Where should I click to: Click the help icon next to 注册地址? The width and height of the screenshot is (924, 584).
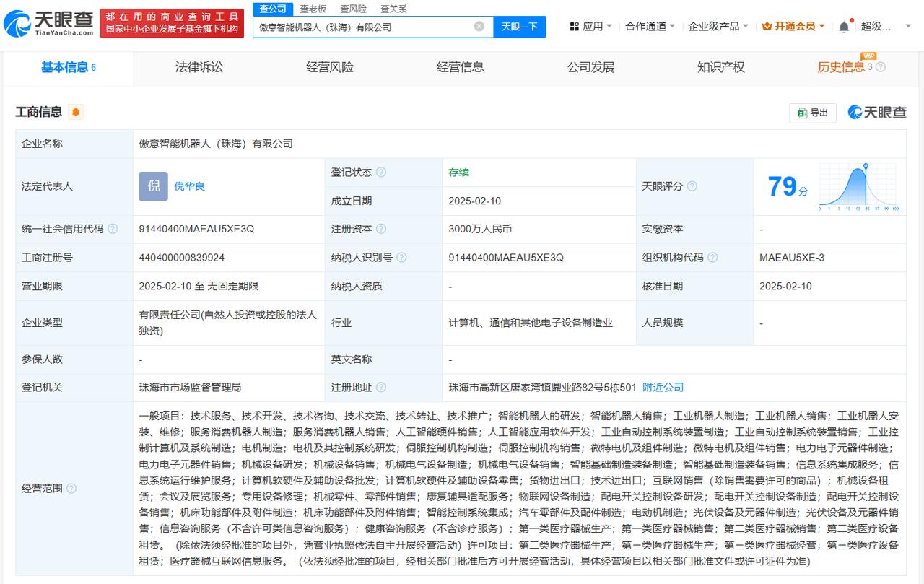[x=381, y=388]
